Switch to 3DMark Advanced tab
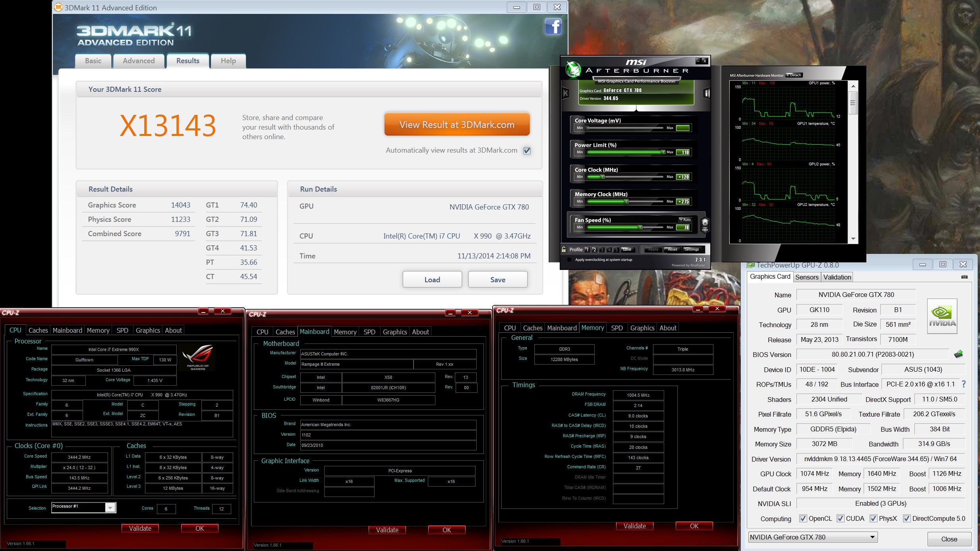This screenshot has height=551, width=980. click(139, 61)
